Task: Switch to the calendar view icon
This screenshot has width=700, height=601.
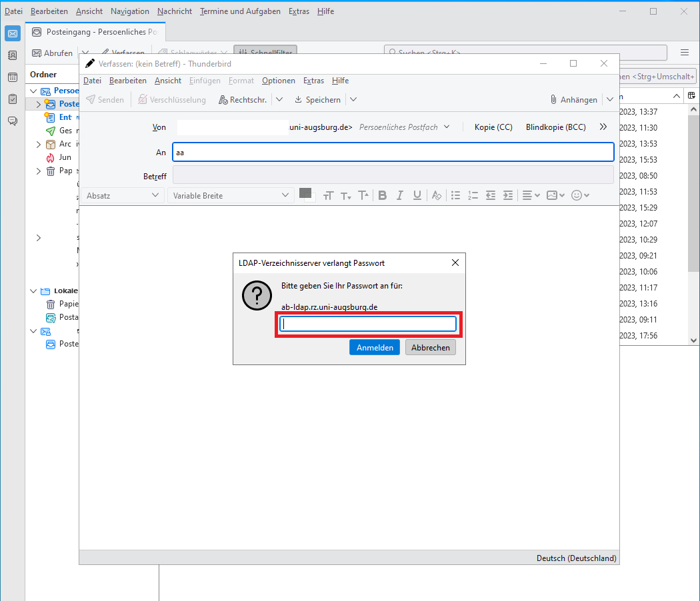Action: [12, 77]
